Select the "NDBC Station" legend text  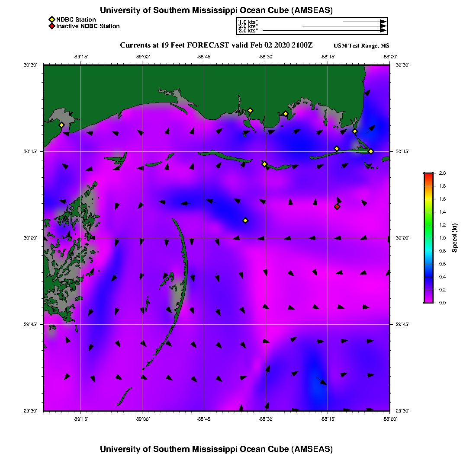[x=76, y=20]
